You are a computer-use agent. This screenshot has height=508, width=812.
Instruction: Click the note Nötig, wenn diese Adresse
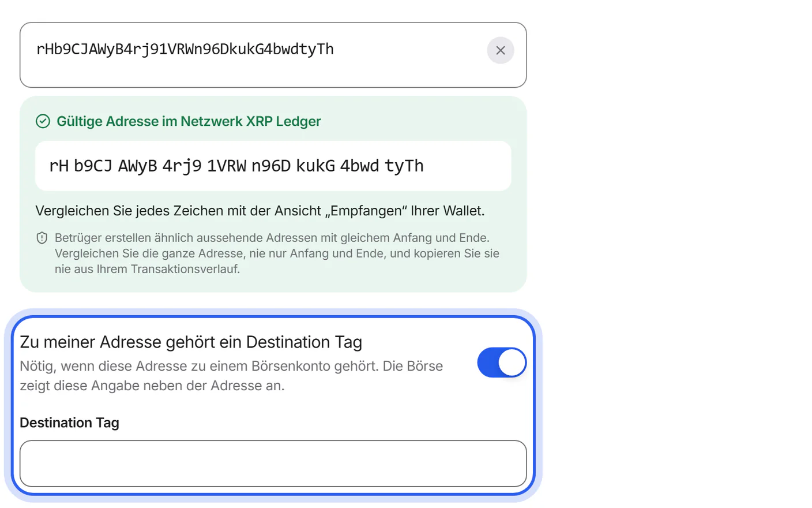pos(231,376)
